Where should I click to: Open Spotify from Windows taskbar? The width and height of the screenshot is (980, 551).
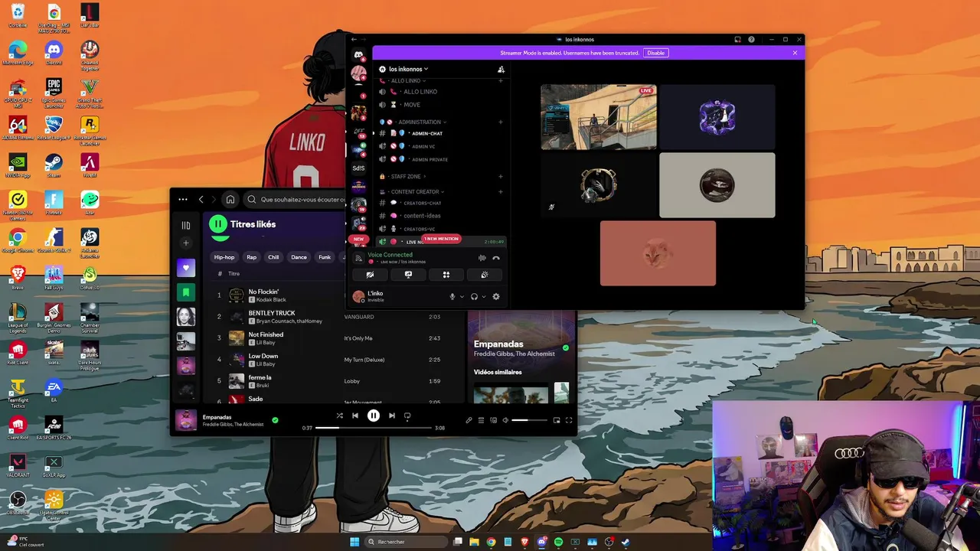pyautogui.click(x=558, y=542)
